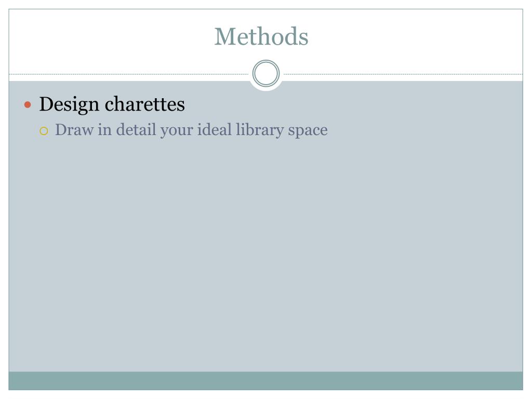Click the word space ending the sub-bullet
532x399 pixels.
(308, 131)
